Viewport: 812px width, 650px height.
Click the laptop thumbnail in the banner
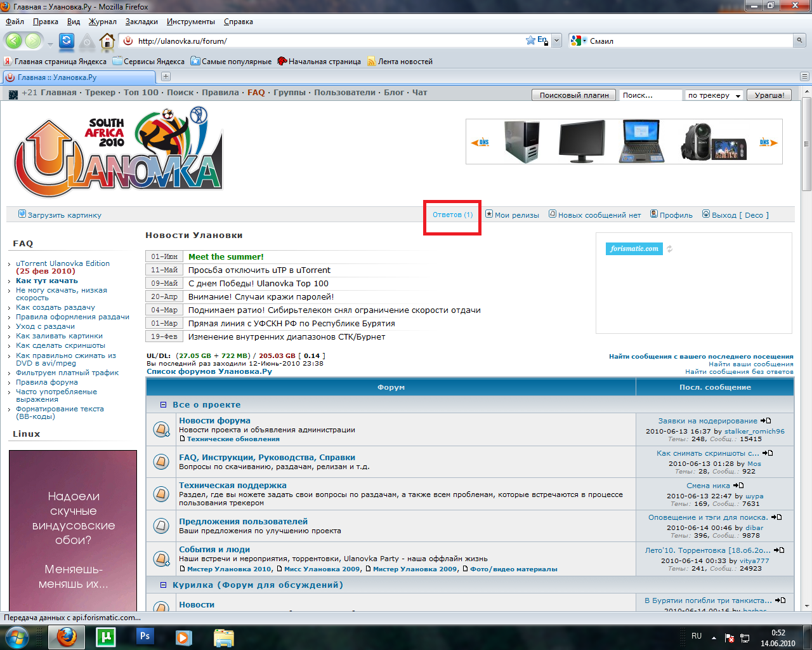tap(643, 141)
